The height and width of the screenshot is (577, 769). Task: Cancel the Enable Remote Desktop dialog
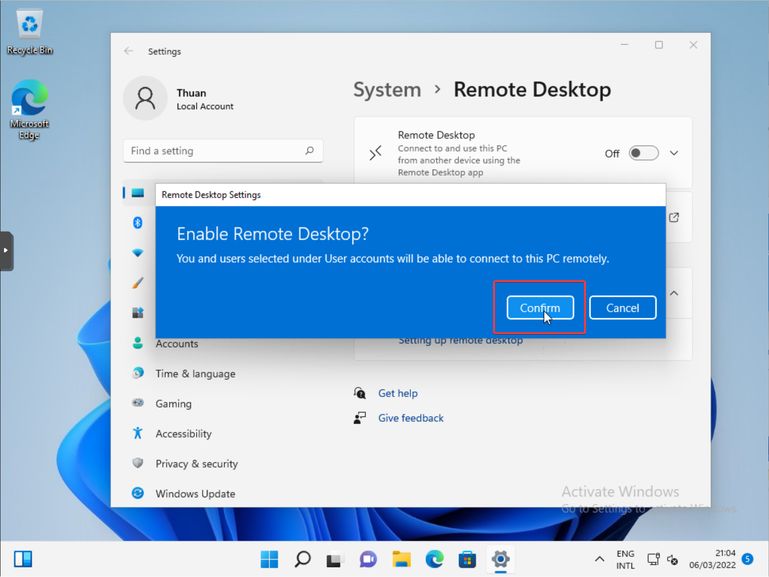pos(622,307)
